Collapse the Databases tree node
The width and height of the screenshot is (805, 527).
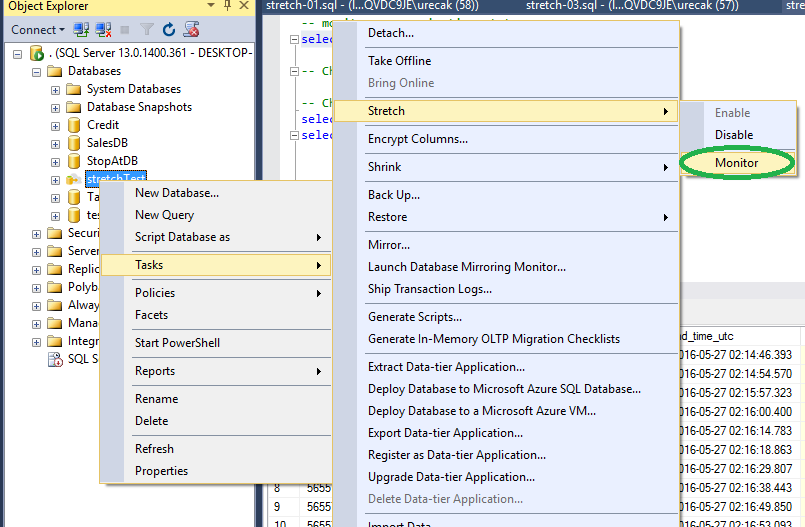(x=36, y=72)
